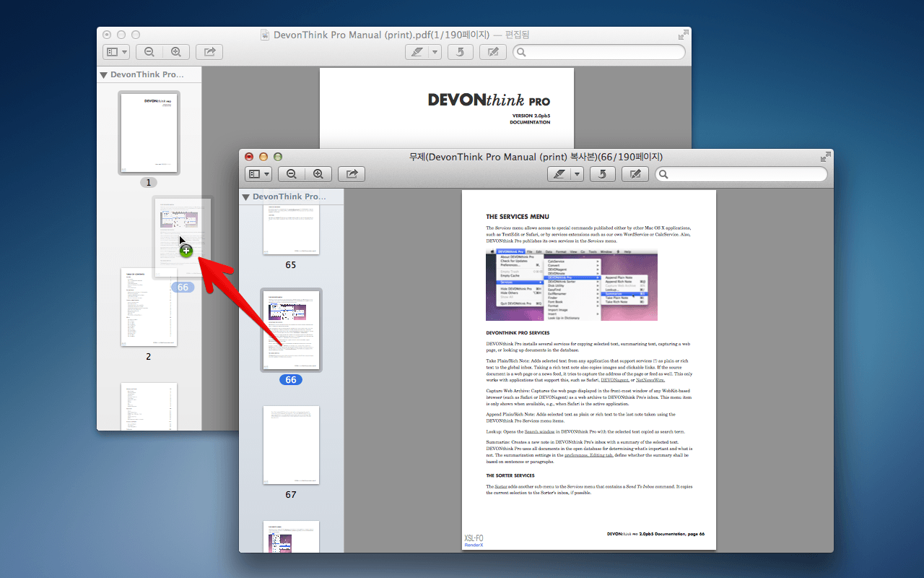Viewport: 924px width, 578px height.
Task: Select page 67 thumbnail in front sidebar
Action: (x=291, y=445)
